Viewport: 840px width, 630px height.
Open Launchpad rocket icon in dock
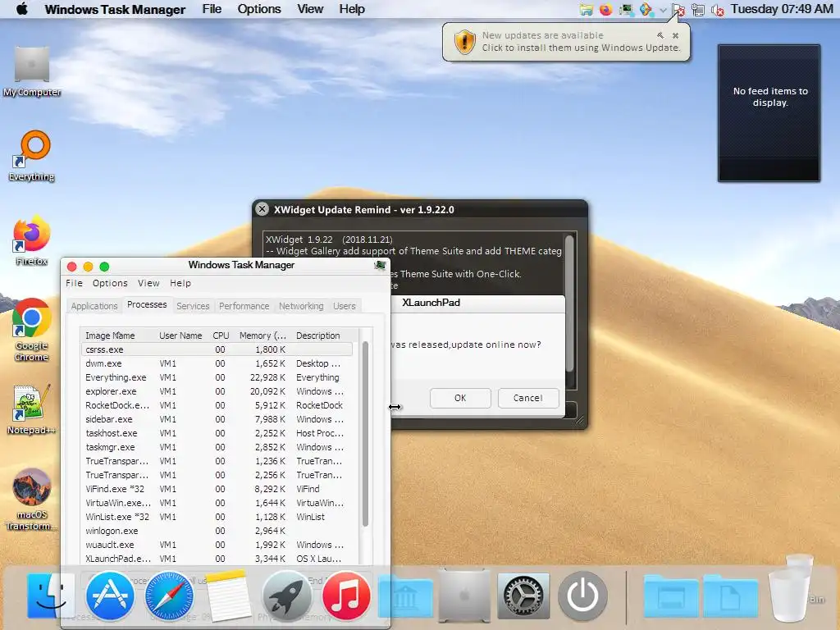286,596
